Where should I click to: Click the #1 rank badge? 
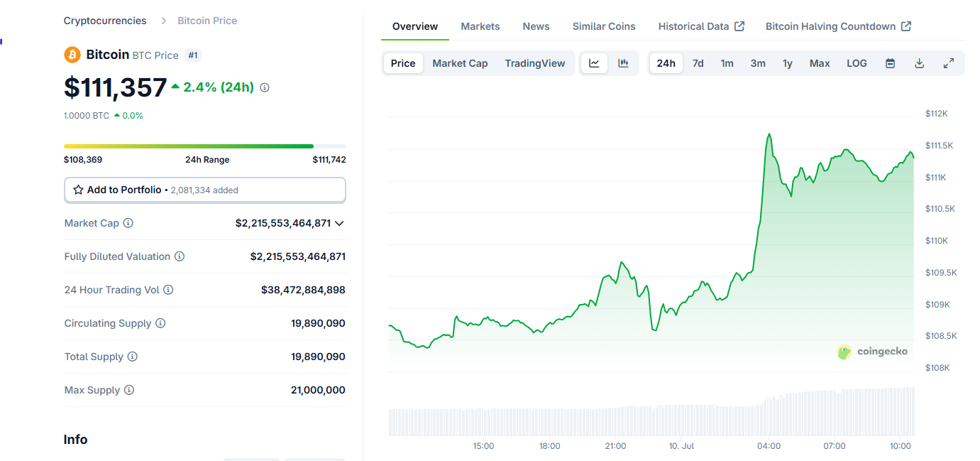(x=193, y=55)
